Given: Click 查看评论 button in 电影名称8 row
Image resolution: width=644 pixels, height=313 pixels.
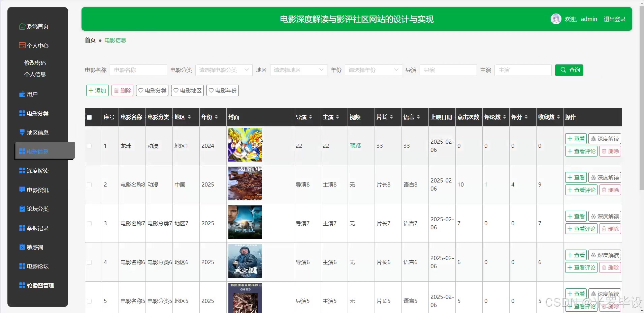Looking at the screenshot, I should 581,190.
